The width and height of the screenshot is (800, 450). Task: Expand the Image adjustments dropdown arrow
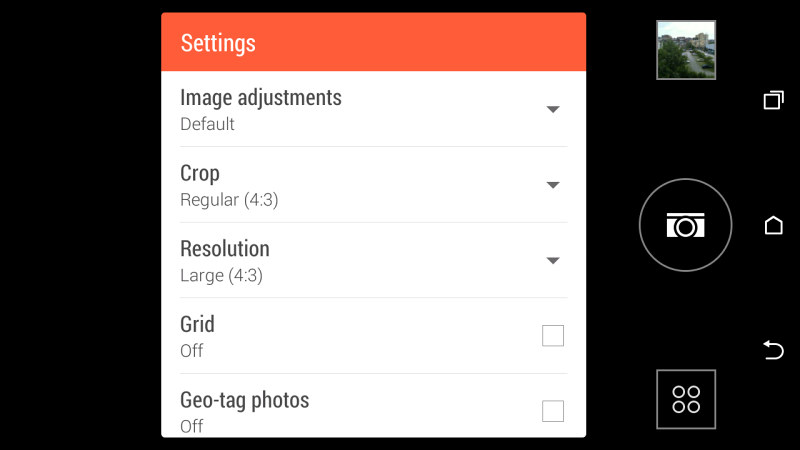(x=553, y=109)
